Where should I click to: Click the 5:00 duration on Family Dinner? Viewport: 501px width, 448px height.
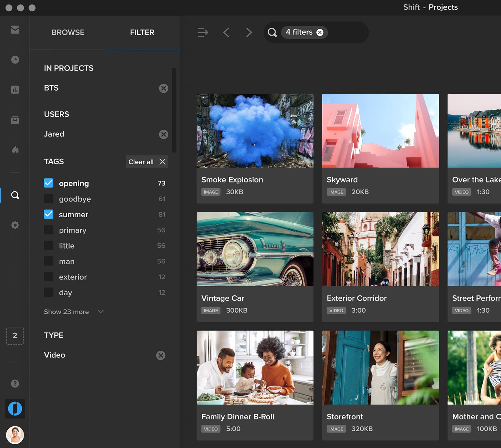[x=233, y=429]
